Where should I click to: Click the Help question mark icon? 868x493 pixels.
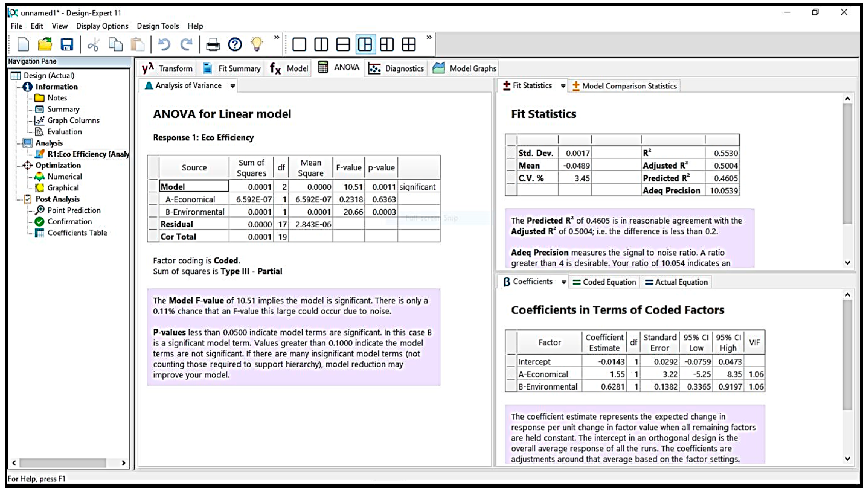(x=235, y=44)
